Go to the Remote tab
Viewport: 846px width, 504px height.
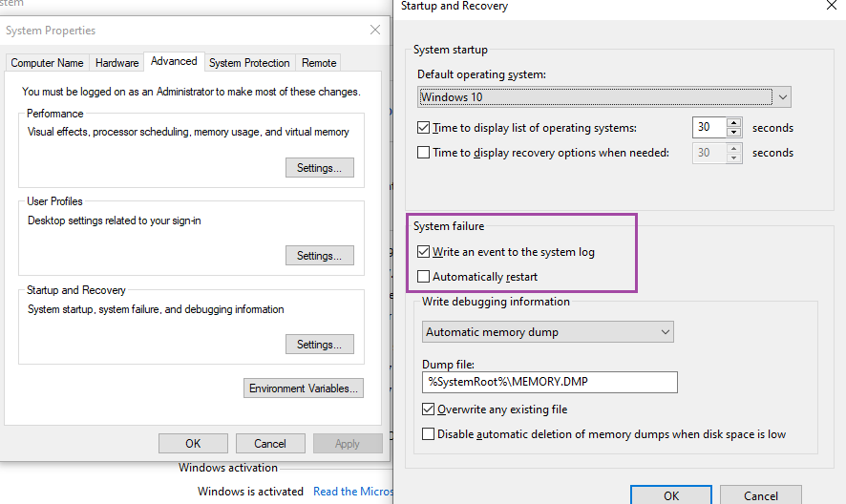(319, 63)
